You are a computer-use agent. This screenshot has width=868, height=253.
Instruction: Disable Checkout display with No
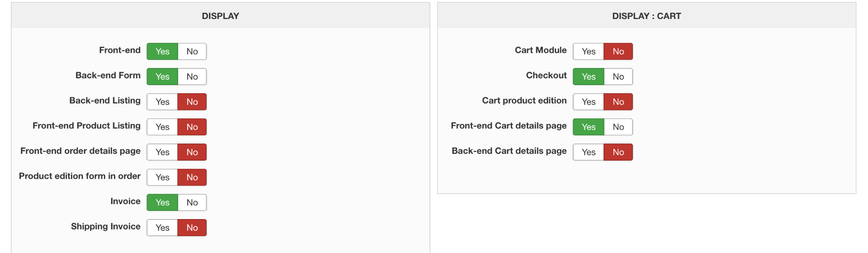618,77
